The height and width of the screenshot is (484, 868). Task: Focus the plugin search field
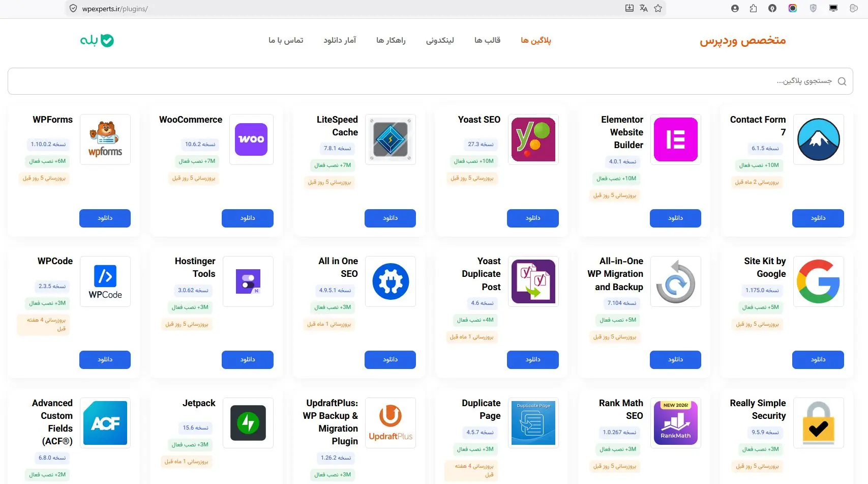click(x=430, y=81)
